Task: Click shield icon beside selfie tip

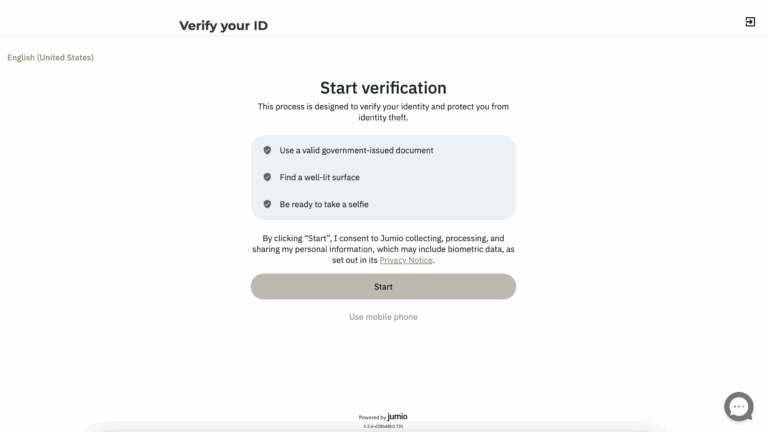Action: pyautogui.click(x=267, y=204)
